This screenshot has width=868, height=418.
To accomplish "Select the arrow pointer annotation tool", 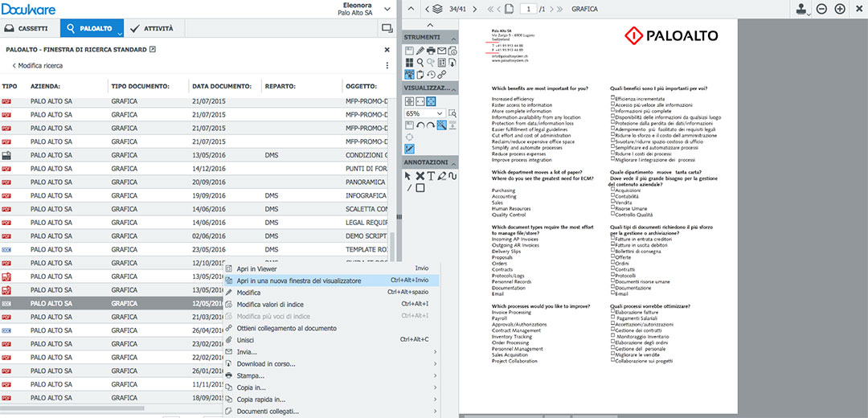I will pos(408,176).
